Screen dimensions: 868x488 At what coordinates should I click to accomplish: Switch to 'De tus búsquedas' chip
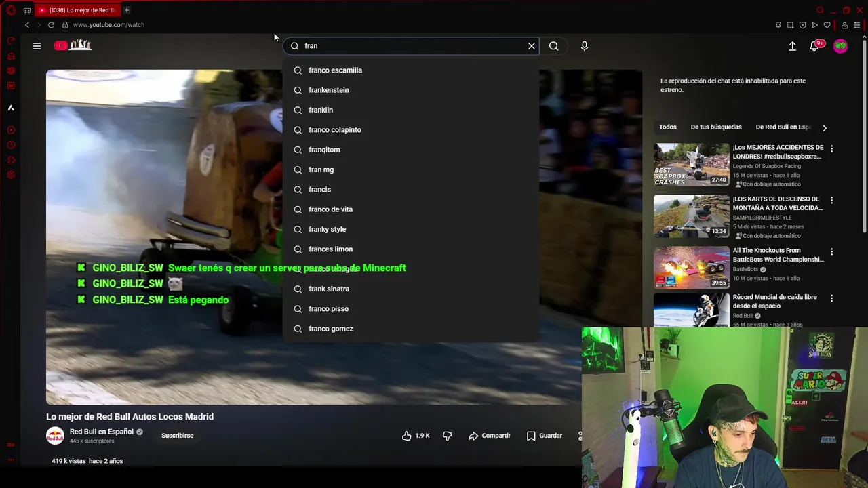(x=716, y=127)
